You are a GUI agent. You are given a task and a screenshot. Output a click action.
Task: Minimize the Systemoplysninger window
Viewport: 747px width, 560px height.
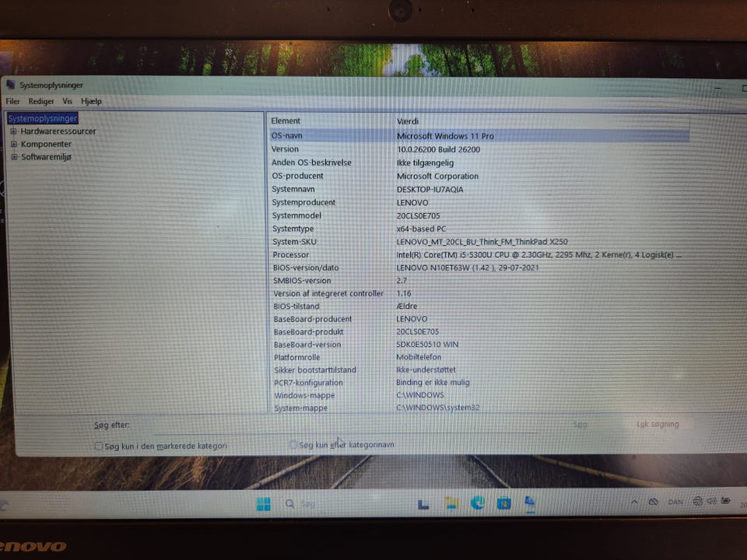[717, 88]
